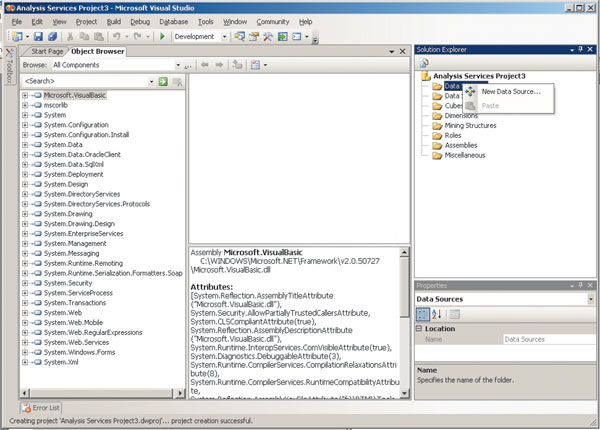
Task: Click the Copy icon in toolbar
Action: tap(84, 36)
